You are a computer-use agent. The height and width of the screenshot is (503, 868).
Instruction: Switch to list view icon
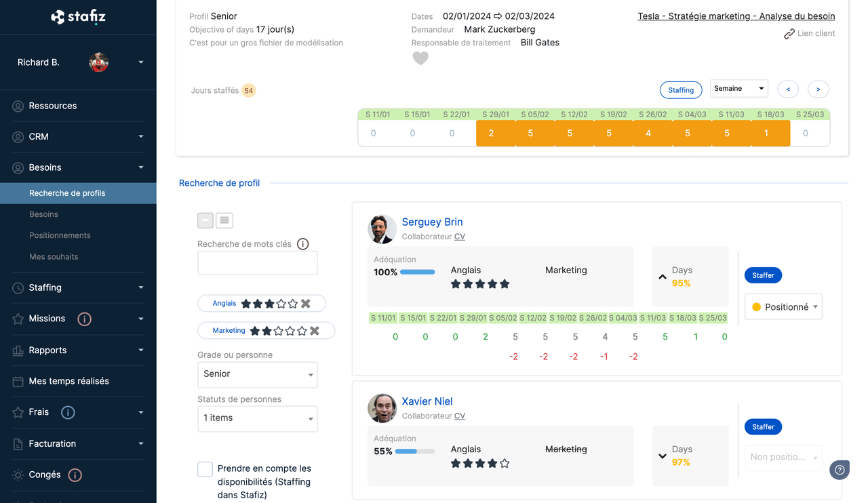click(x=224, y=220)
